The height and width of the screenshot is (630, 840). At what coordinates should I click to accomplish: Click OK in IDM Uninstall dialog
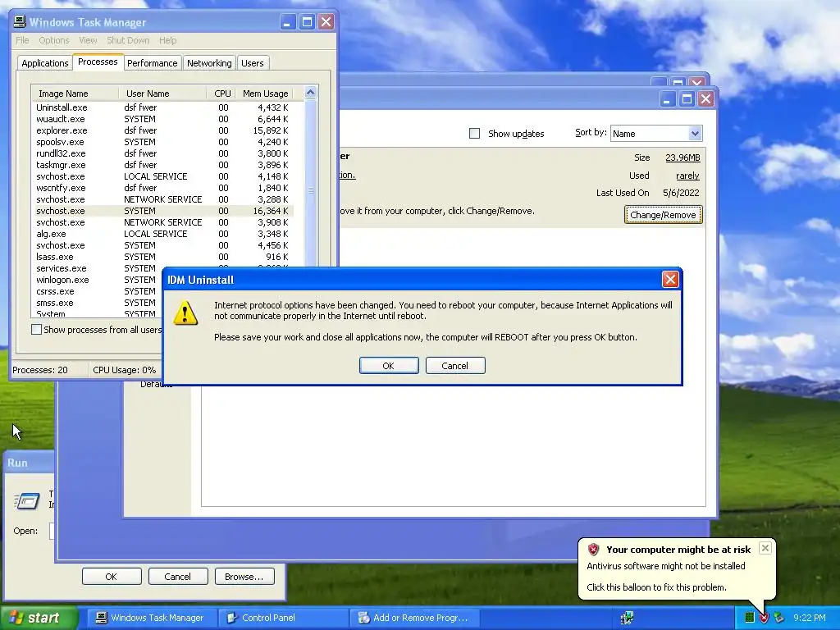click(x=389, y=365)
